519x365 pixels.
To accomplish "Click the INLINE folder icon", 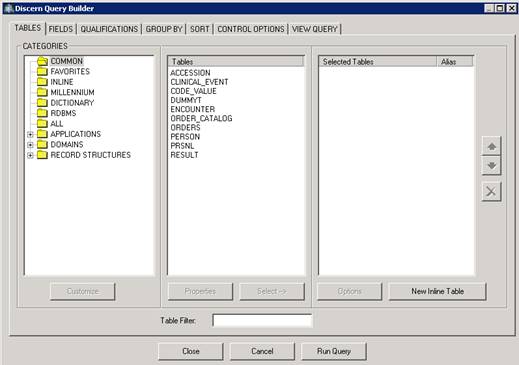I will [x=42, y=82].
